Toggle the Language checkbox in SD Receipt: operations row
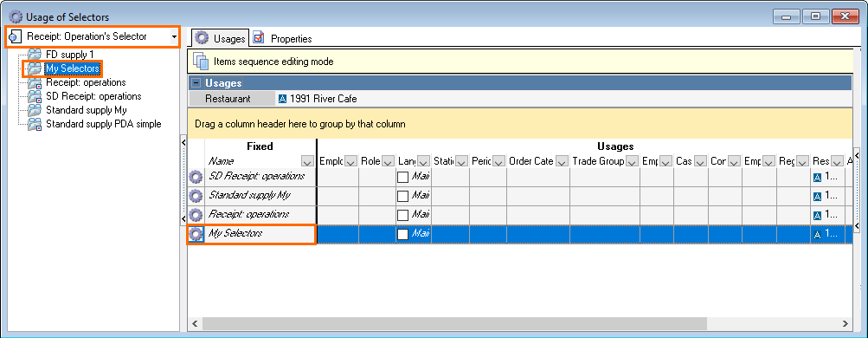 click(x=403, y=178)
